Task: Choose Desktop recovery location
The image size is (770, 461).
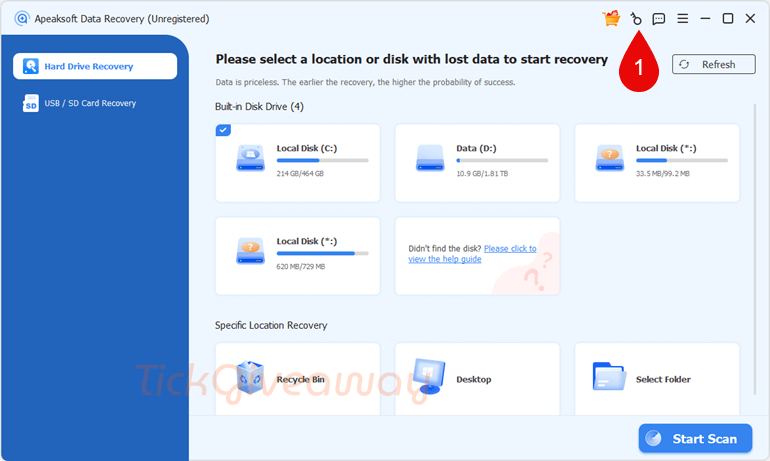Action: pos(477,380)
